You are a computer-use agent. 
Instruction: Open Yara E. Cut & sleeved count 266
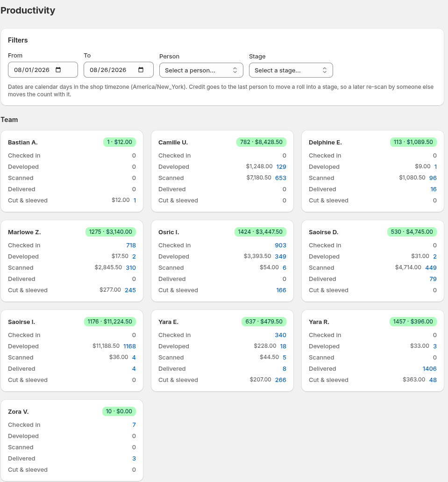[x=281, y=380]
